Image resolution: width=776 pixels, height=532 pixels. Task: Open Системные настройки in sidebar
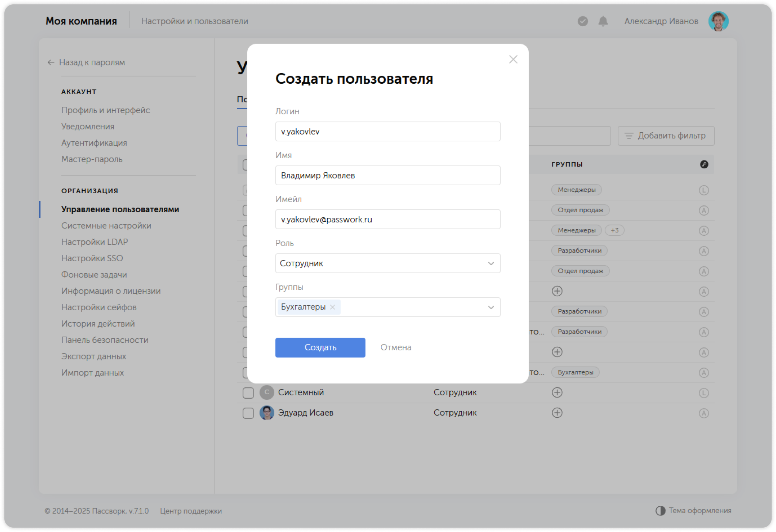pos(106,226)
